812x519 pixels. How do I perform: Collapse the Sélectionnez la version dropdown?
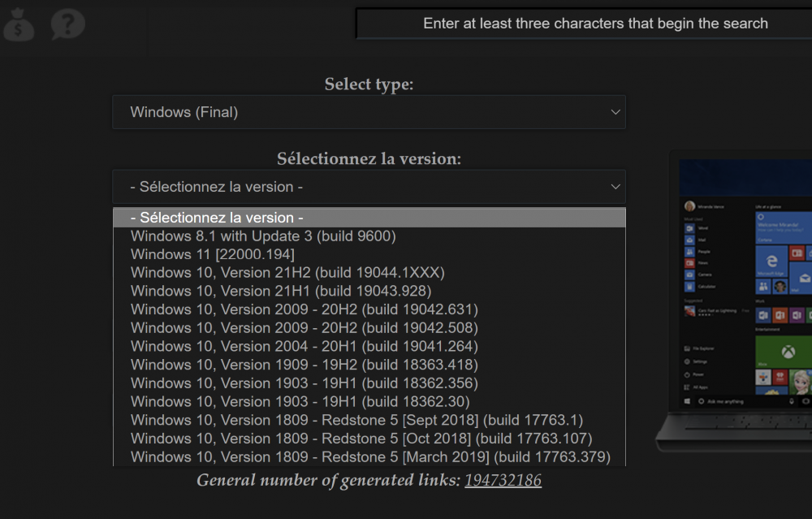(x=369, y=187)
